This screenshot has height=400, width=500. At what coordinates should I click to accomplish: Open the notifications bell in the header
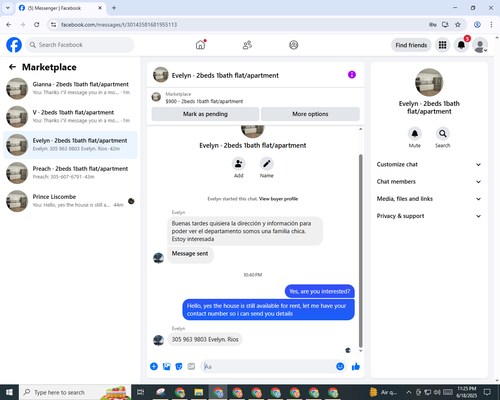461,45
